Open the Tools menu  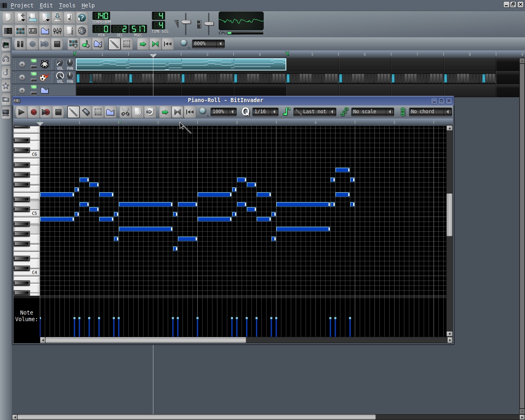[67, 5]
